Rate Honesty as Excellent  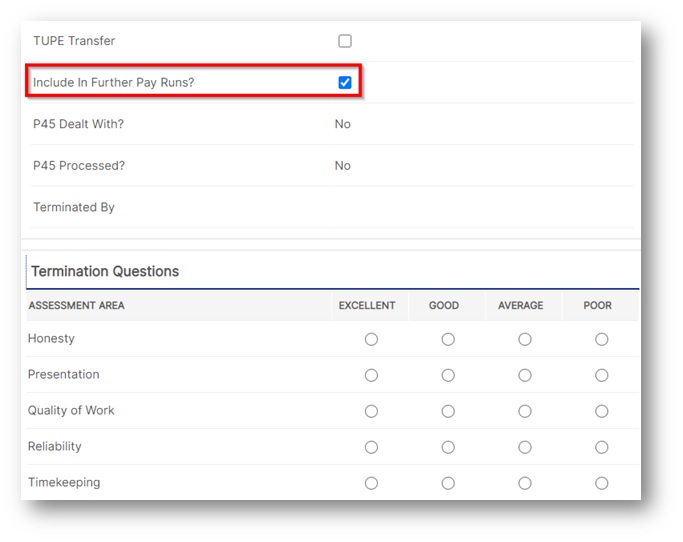click(x=371, y=339)
